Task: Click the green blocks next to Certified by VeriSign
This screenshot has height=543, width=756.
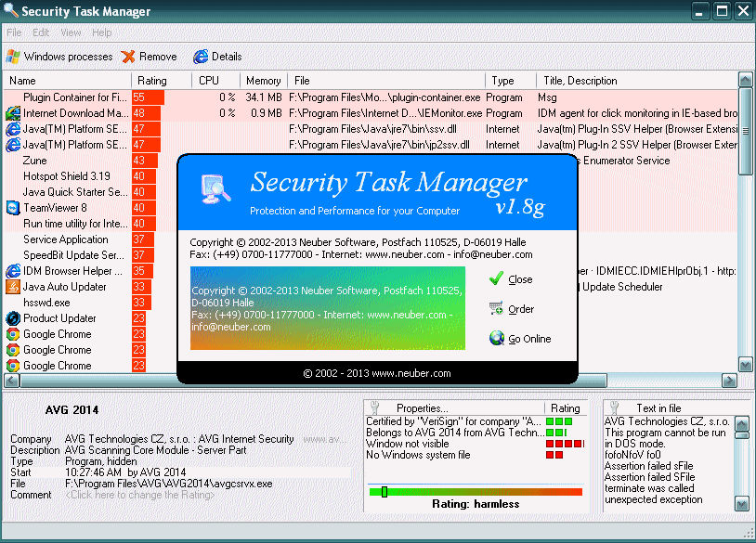Action: pos(559,421)
